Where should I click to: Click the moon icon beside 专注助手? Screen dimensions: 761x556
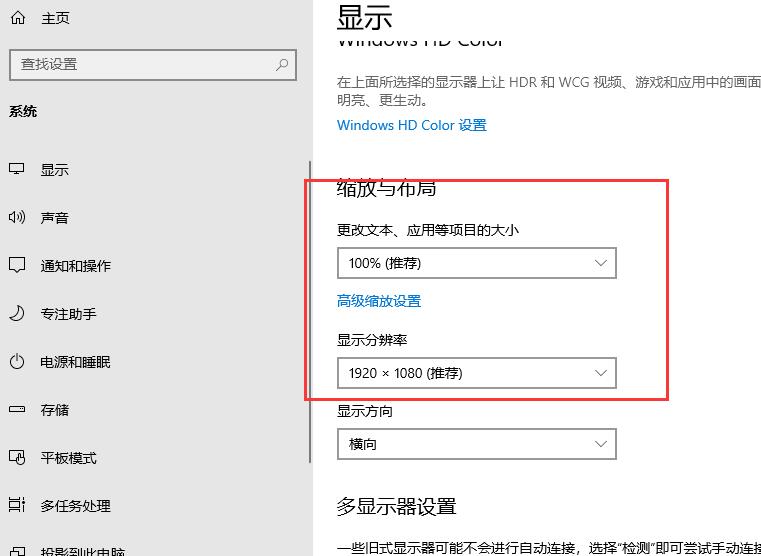pyautogui.click(x=17, y=313)
